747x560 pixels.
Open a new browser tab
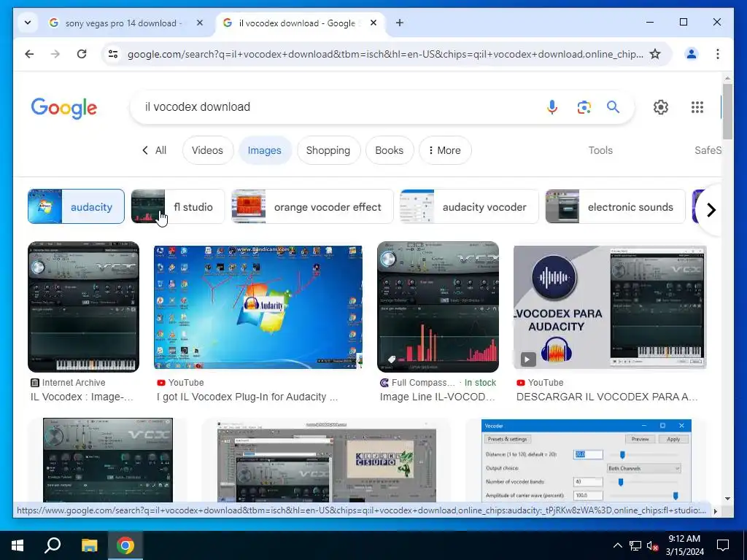pyautogui.click(x=400, y=23)
